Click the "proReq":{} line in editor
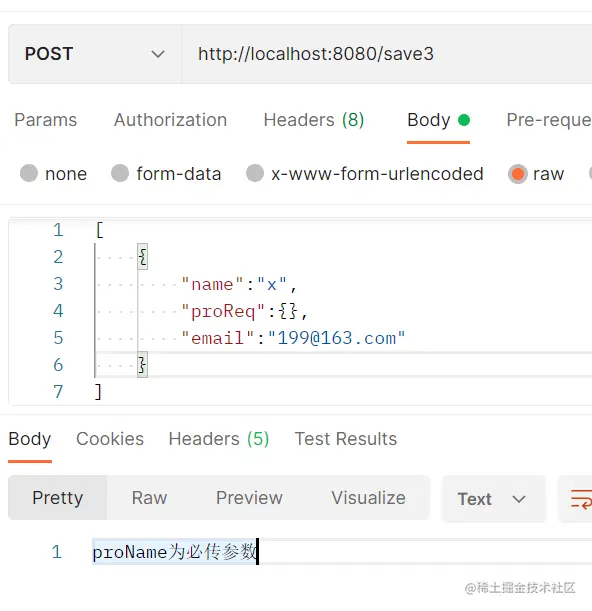Image resolution: width=592 pixels, height=611 pixels. coord(244,311)
